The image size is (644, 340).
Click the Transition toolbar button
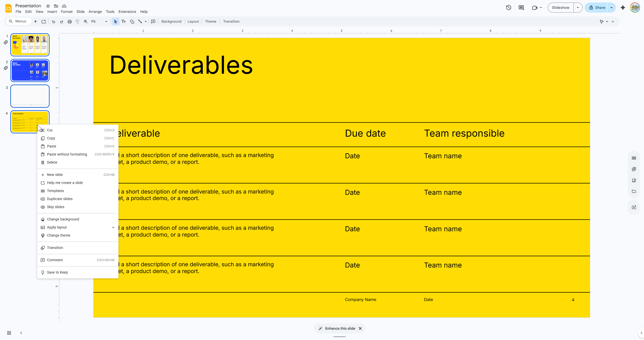(231, 21)
